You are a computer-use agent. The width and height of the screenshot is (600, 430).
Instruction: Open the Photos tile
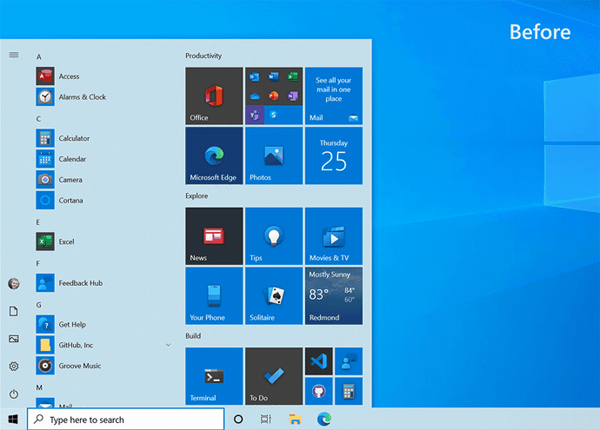273,155
